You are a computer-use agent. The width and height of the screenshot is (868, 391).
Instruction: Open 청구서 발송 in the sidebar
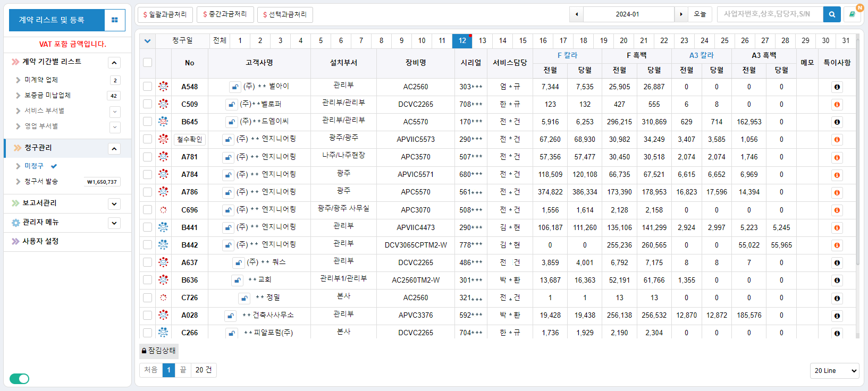point(41,181)
